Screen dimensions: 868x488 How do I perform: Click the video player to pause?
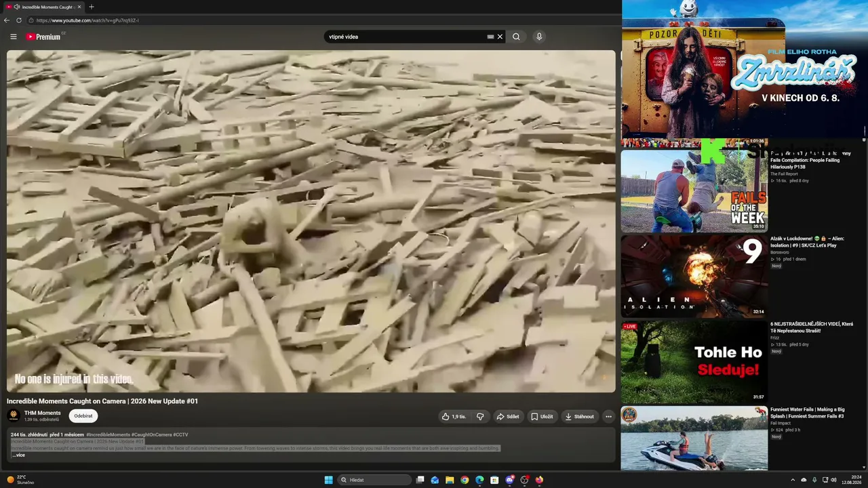click(x=311, y=221)
